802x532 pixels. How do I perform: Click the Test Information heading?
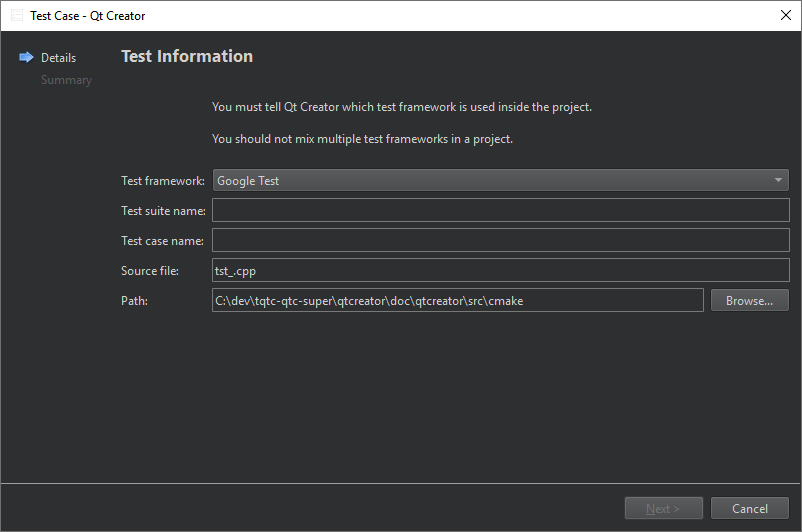tap(187, 56)
